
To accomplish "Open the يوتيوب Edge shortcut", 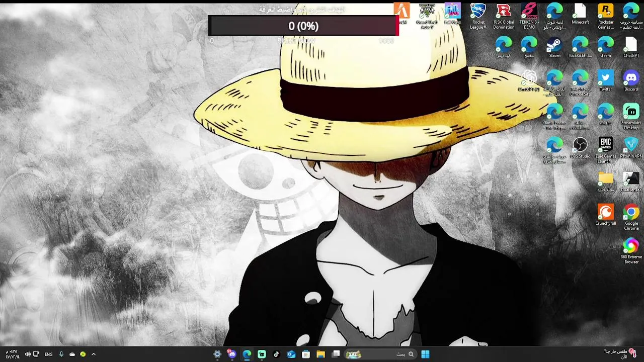I will [x=606, y=114].
